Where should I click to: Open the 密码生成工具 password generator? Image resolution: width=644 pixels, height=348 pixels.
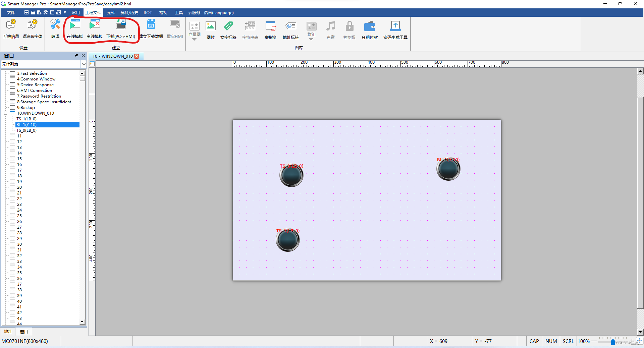pyautogui.click(x=395, y=30)
